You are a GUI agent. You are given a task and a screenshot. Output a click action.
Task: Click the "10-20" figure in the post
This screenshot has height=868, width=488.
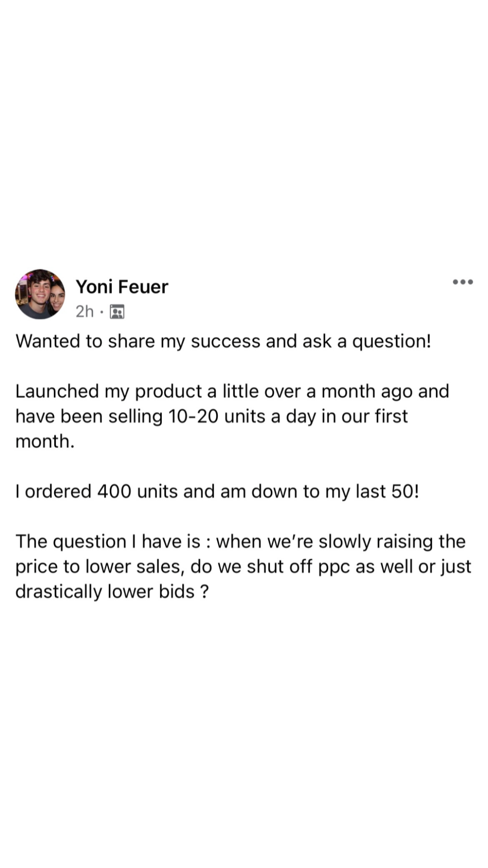coord(193,417)
